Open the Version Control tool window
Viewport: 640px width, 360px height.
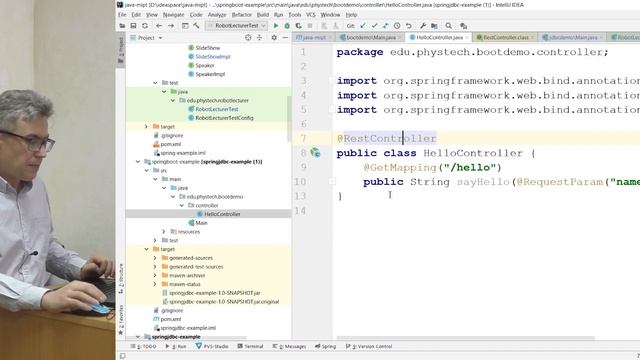pos(369,346)
